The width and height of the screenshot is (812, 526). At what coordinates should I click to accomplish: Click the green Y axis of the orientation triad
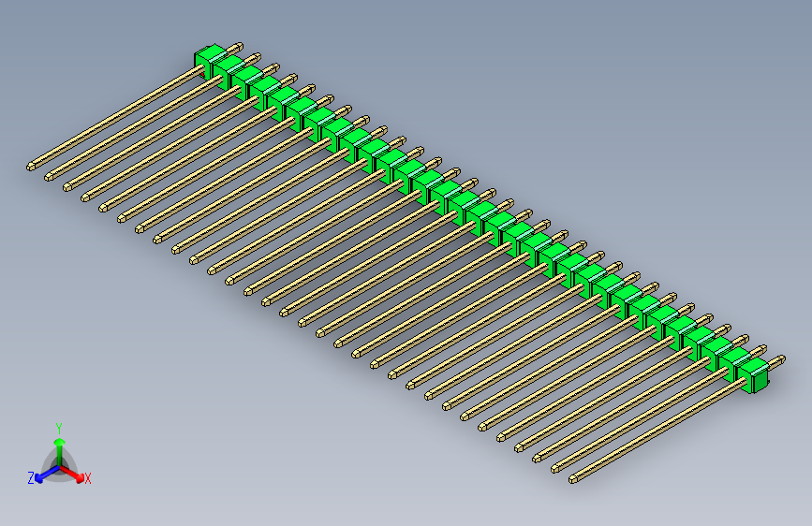point(60,452)
